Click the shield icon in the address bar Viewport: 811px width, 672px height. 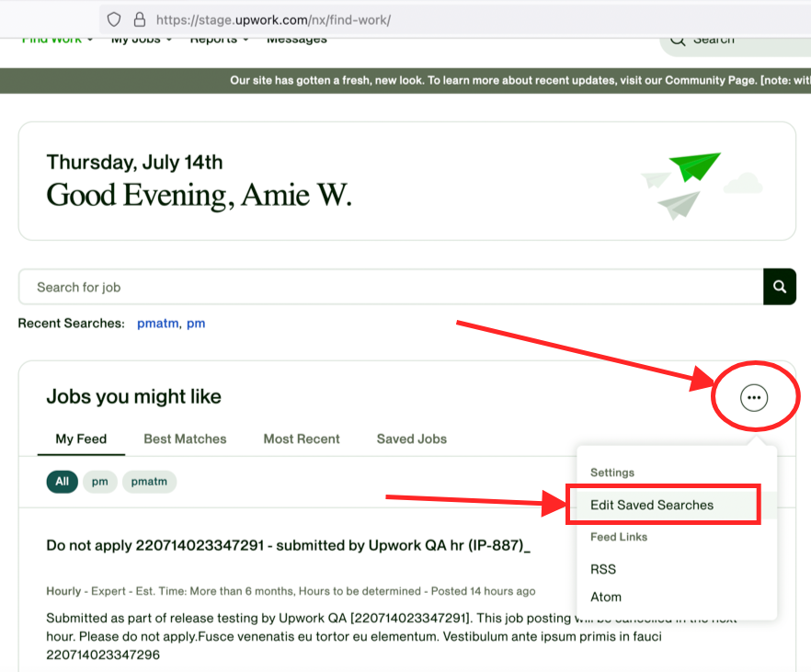(114, 19)
